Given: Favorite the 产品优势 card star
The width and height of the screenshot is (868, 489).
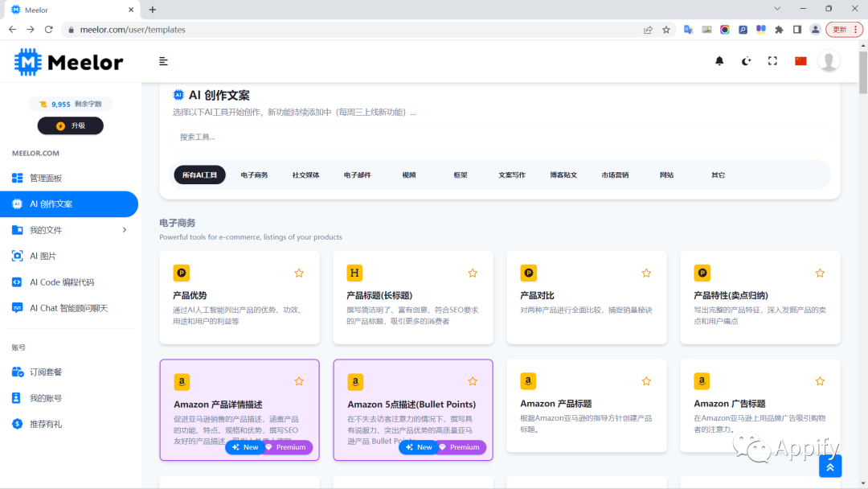Looking at the screenshot, I should point(299,273).
